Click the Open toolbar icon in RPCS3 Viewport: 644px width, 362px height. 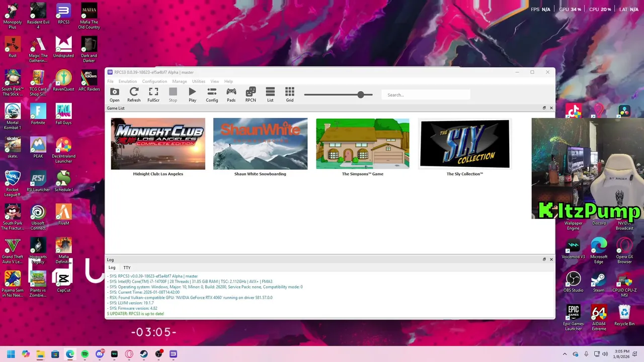click(115, 94)
